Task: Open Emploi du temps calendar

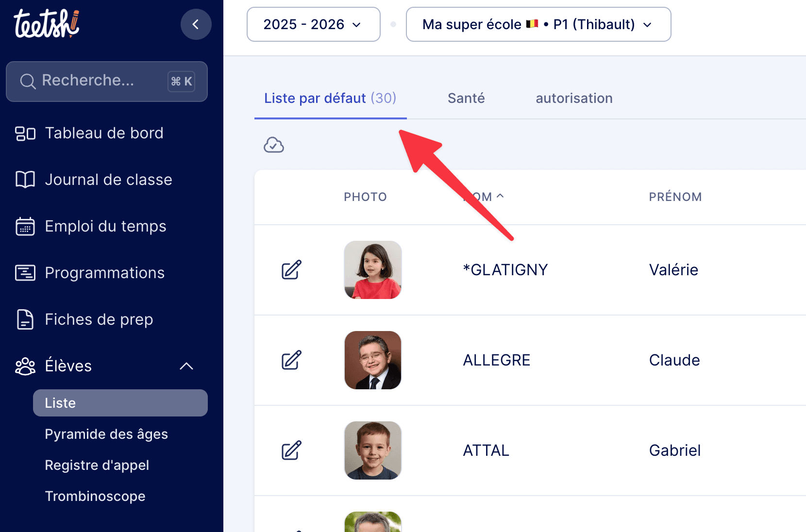Action: pos(105,226)
